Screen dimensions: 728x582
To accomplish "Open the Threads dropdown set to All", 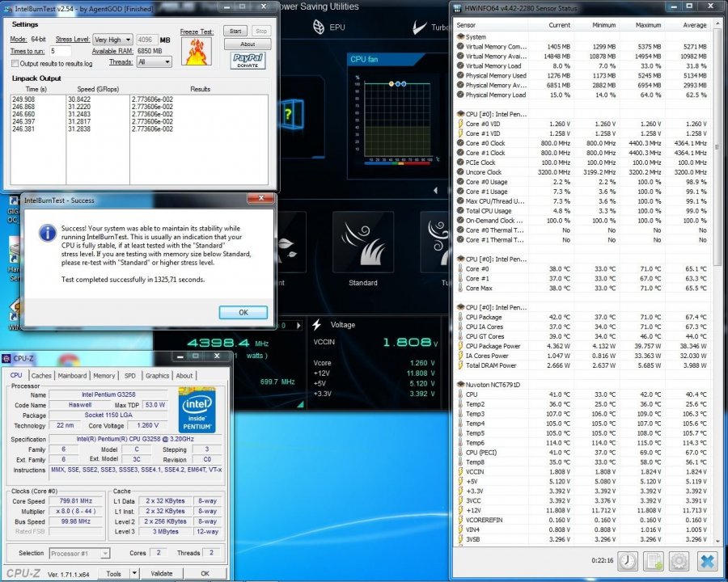I will 154,61.
